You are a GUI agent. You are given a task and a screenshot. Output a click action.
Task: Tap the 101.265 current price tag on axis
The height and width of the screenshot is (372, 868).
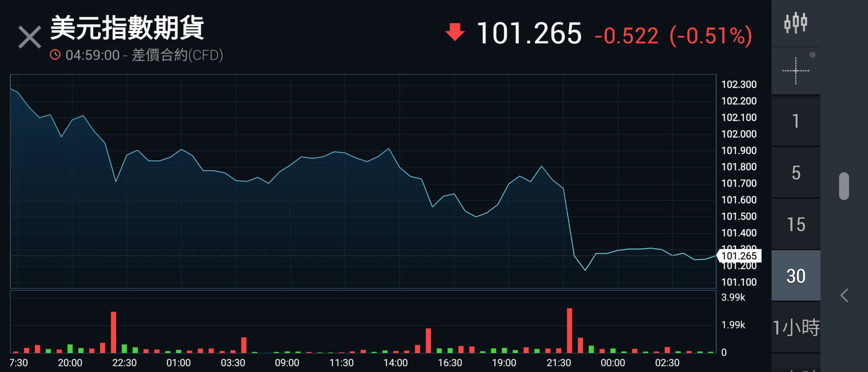point(739,256)
